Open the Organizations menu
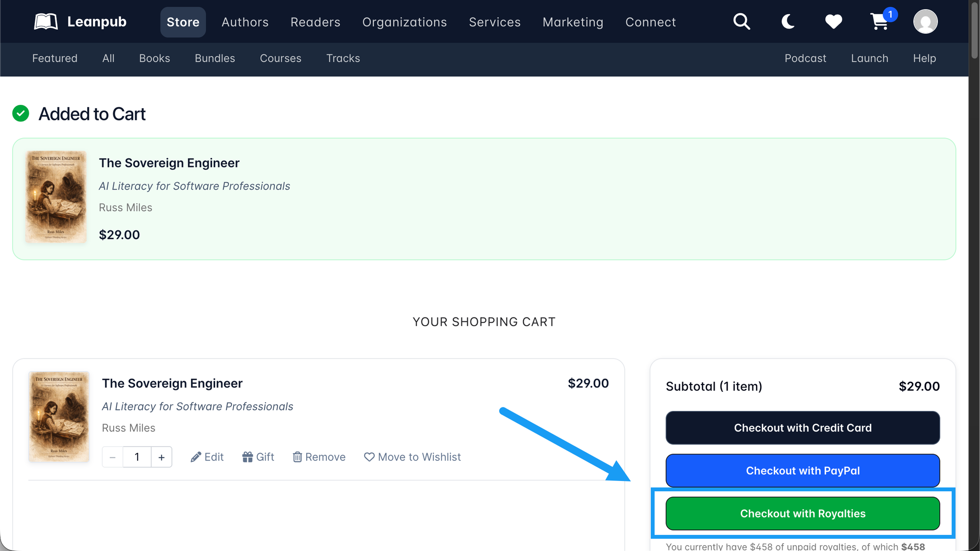 [404, 22]
